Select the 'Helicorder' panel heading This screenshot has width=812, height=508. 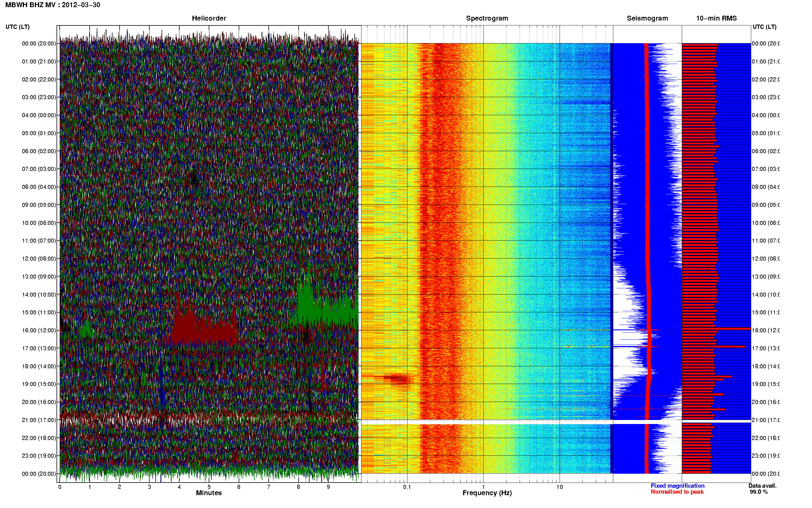pos(209,18)
